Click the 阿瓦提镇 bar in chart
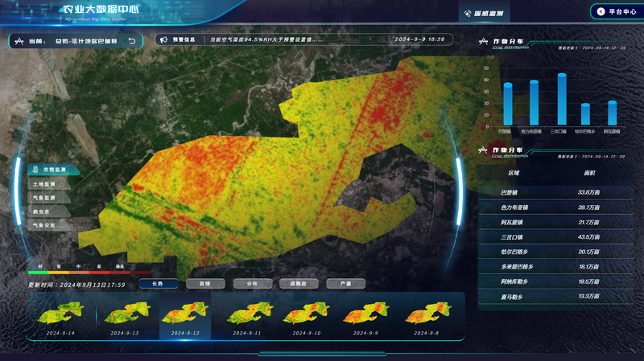644x361 pixels. click(613, 113)
